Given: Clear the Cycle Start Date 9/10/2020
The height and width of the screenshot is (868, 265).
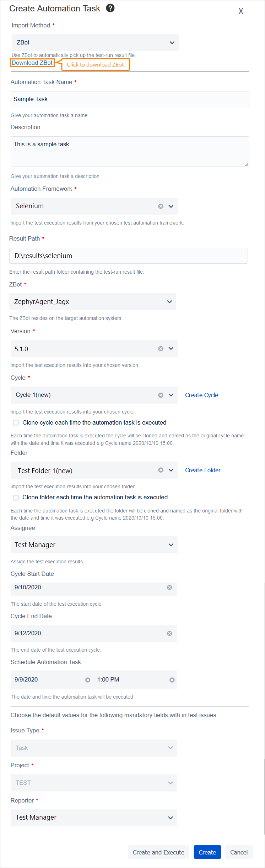Looking at the screenshot, I should click(169, 587).
